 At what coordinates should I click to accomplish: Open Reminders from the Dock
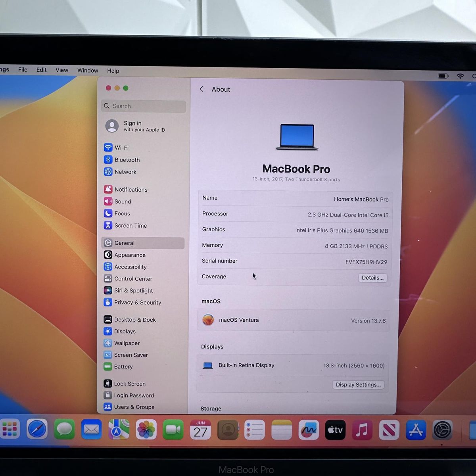tap(254, 430)
